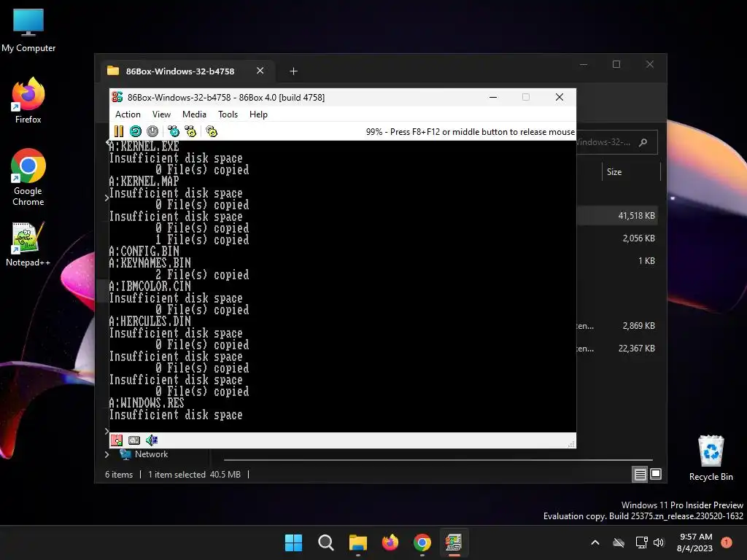747x560 pixels.
Task: Select the file row sized 41,518 KB
Action: (x=616, y=216)
